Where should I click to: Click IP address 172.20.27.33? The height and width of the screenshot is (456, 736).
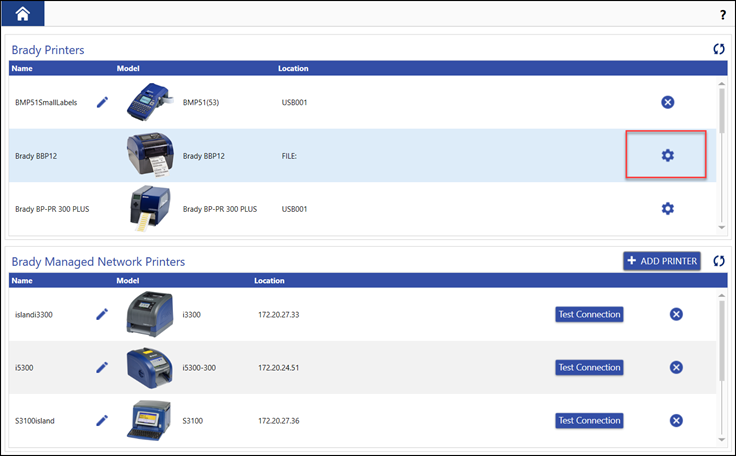(x=279, y=315)
